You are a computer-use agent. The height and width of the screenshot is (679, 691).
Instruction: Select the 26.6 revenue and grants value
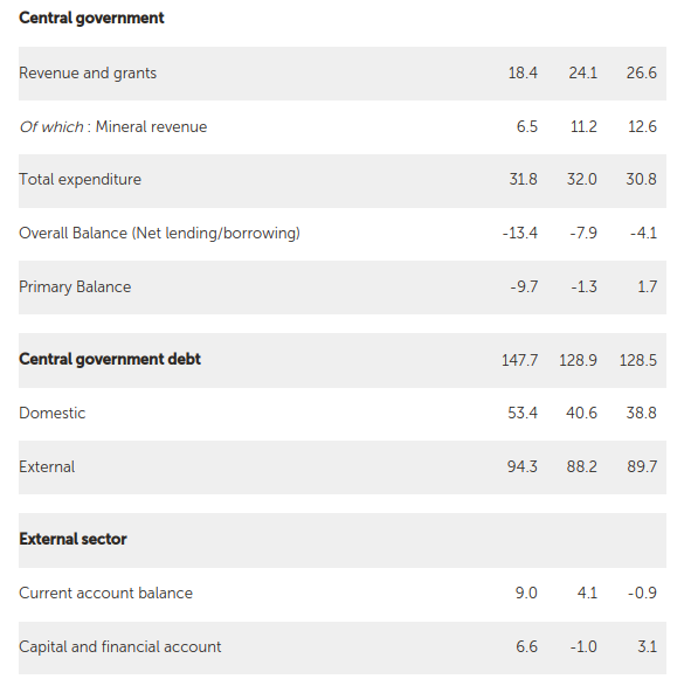click(x=641, y=73)
